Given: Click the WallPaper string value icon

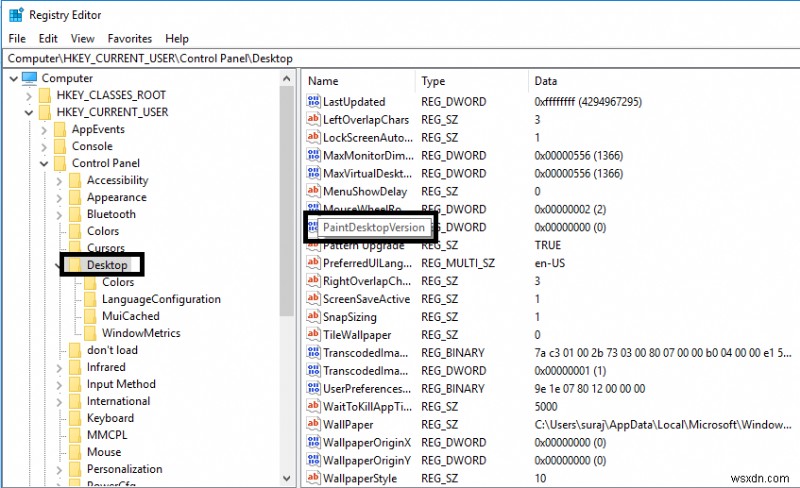Looking at the screenshot, I should point(313,424).
